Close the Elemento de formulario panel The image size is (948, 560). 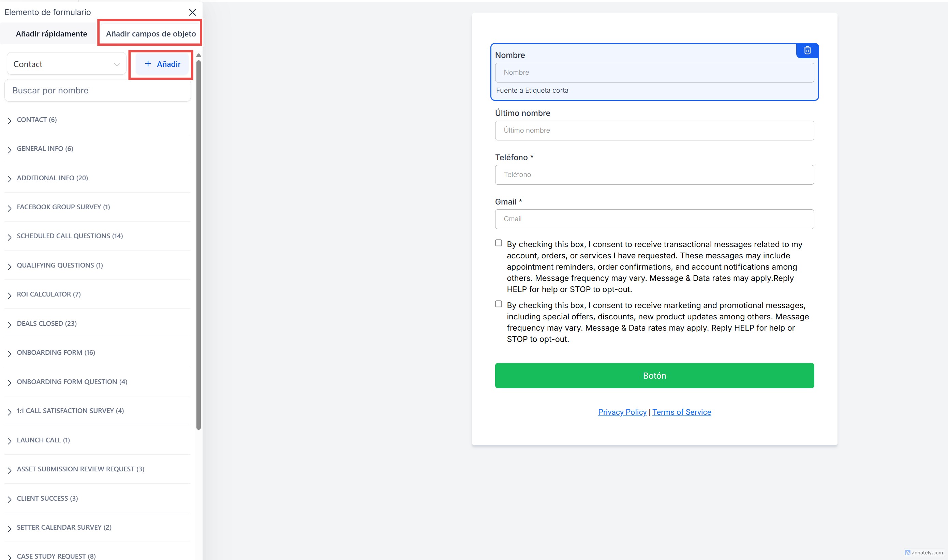coord(192,13)
